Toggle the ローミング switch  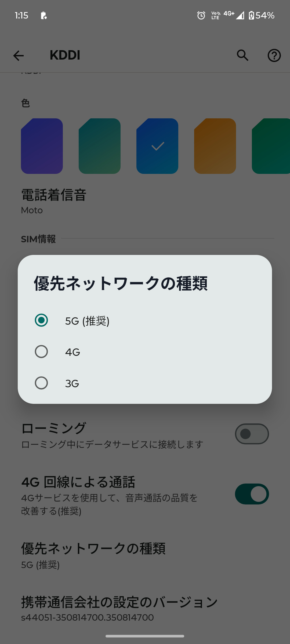tap(252, 434)
